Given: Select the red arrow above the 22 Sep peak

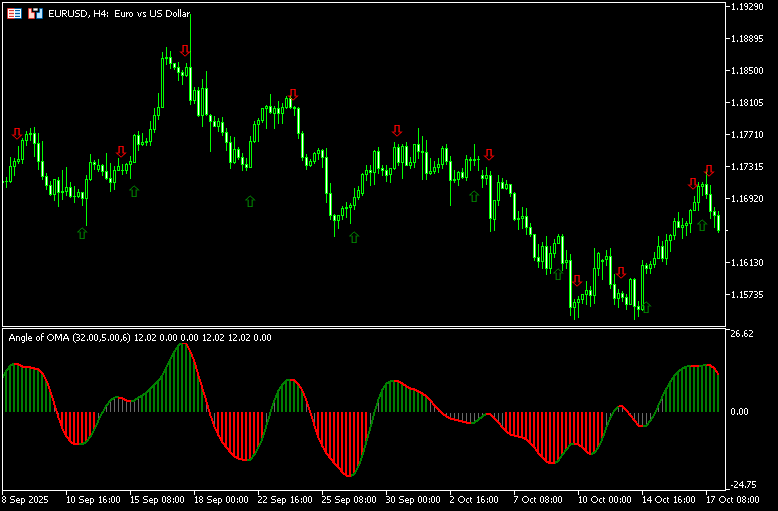Looking at the screenshot, I should tap(293, 94).
